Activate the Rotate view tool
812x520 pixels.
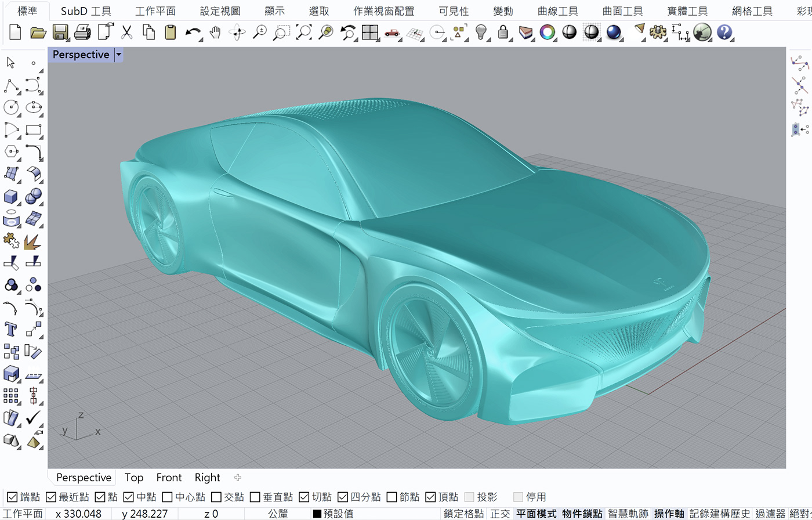tap(237, 33)
